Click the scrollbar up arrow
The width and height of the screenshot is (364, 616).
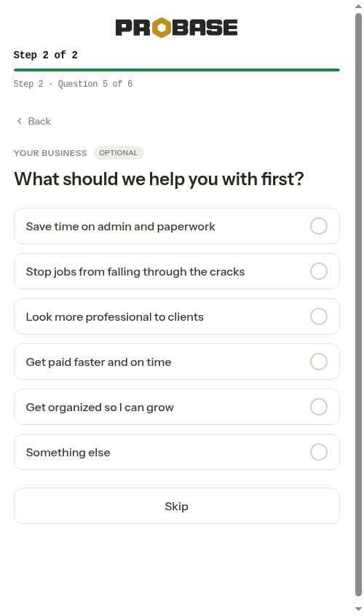coord(358,7)
